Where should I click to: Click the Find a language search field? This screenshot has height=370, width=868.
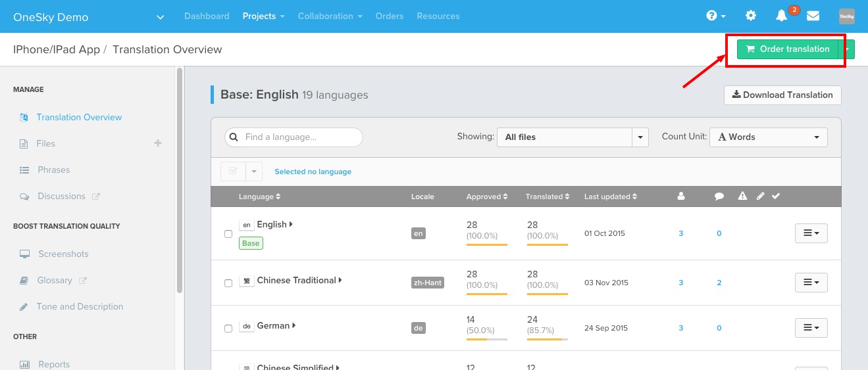click(294, 137)
